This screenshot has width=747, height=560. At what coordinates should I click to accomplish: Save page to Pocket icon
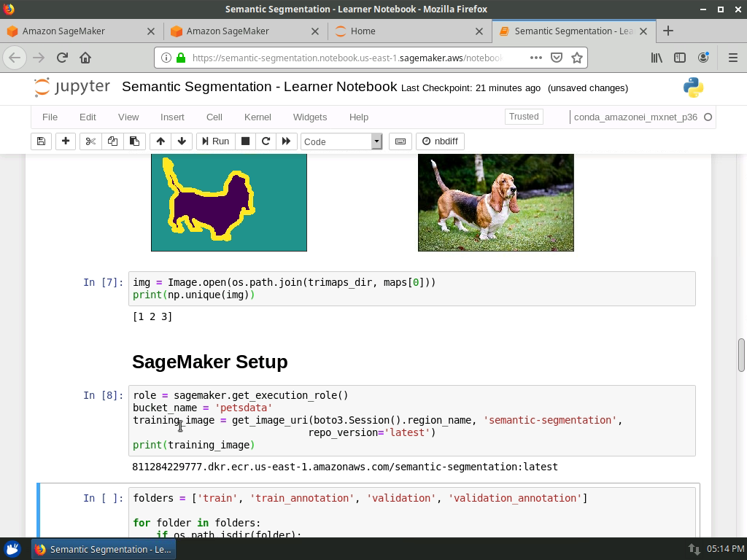(x=557, y=58)
